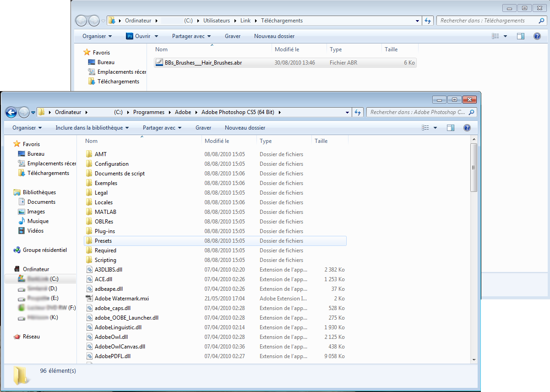Click help icon in Téléchargements window
Viewport: 550px width, 392px height.
click(537, 36)
